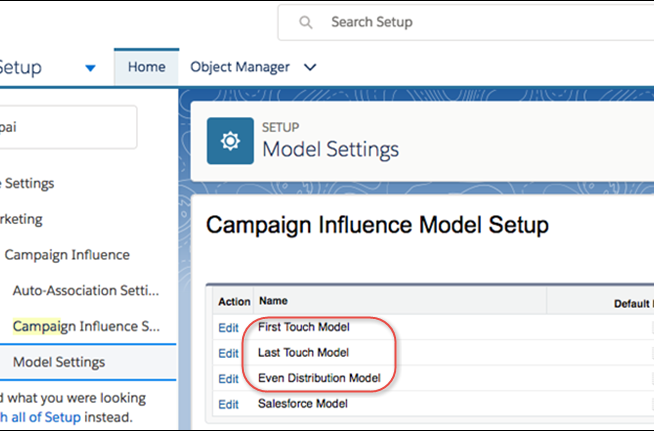Click the Quick Find box in sidebar
Image resolution: width=654 pixels, height=431 pixels.
click(67, 127)
